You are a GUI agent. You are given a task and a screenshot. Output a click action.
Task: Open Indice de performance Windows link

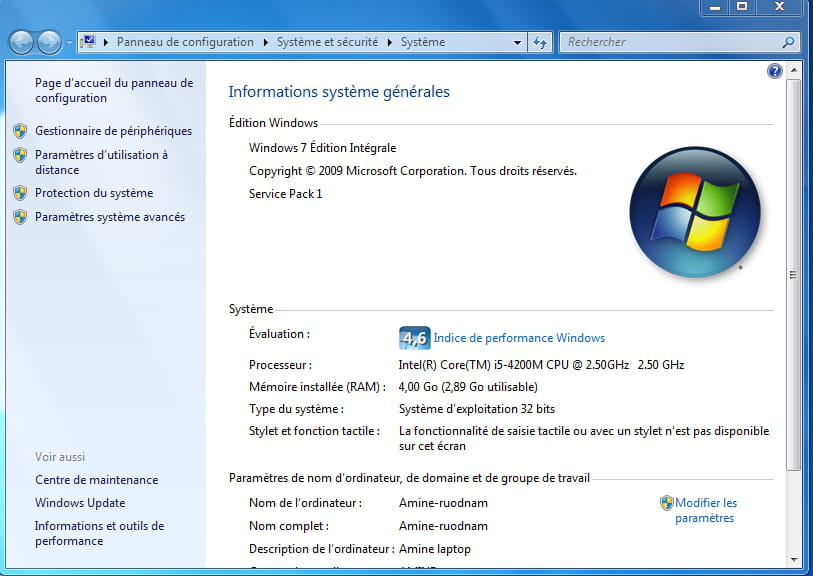pyautogui.click(x=519, y=338)
